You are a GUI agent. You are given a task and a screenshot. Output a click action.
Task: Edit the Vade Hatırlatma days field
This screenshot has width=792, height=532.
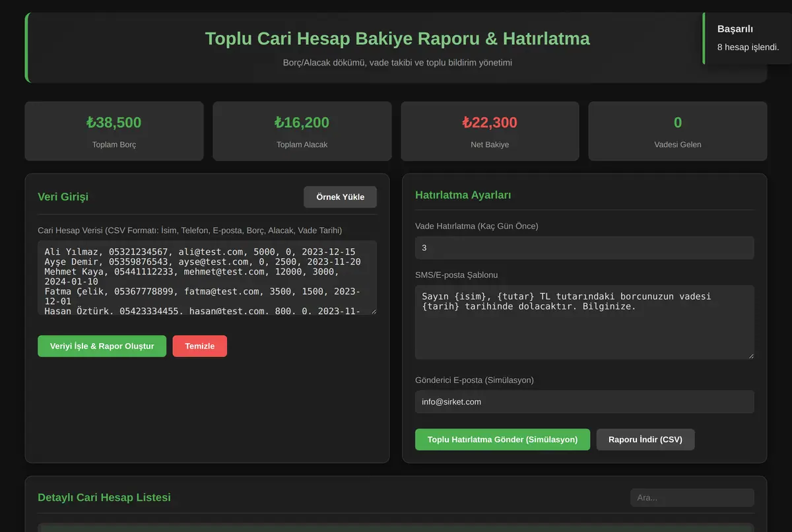[584, 248]
